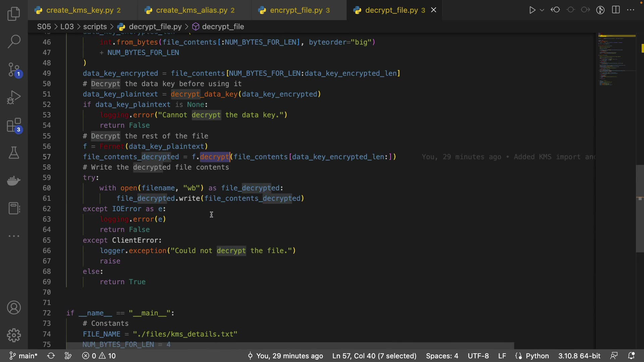644x362 pixels.
Task: Click the code minimap preview
Action: (x=616, y=60)
